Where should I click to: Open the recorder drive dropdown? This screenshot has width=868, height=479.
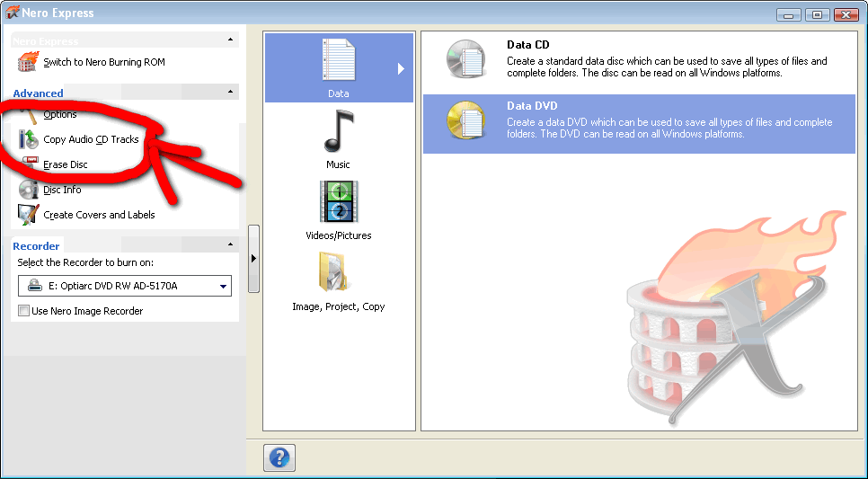coord(223,287)
